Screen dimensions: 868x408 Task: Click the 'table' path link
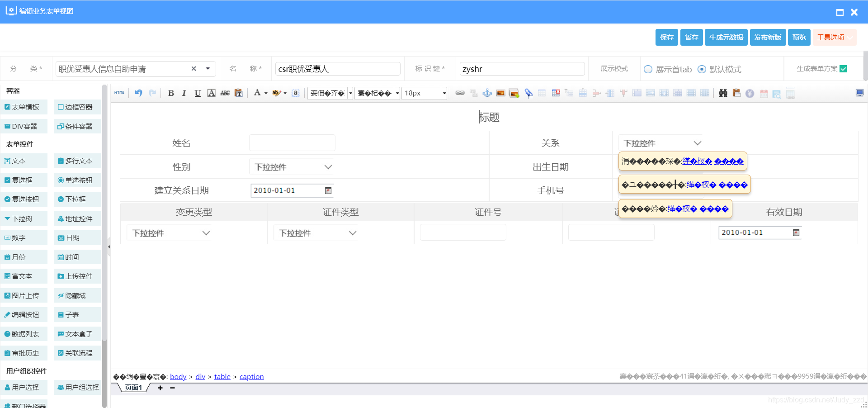pyautogui.click(x=222, y=376)
